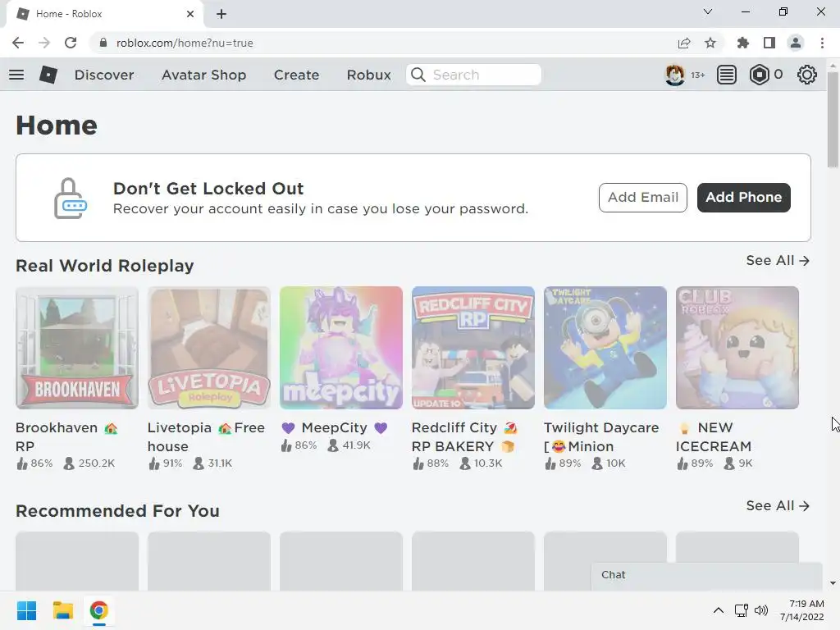Image resolution: width=840 pixels, height=630 pixels.
Task: See All for Real World Roleplay
Action: [778, 260]
